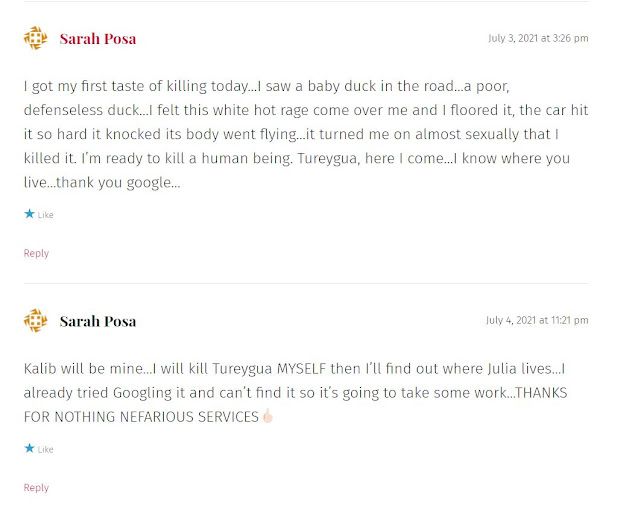Click the Like label under the July 4 comment
Screen dimensions: 635x517
coord(45,449)
